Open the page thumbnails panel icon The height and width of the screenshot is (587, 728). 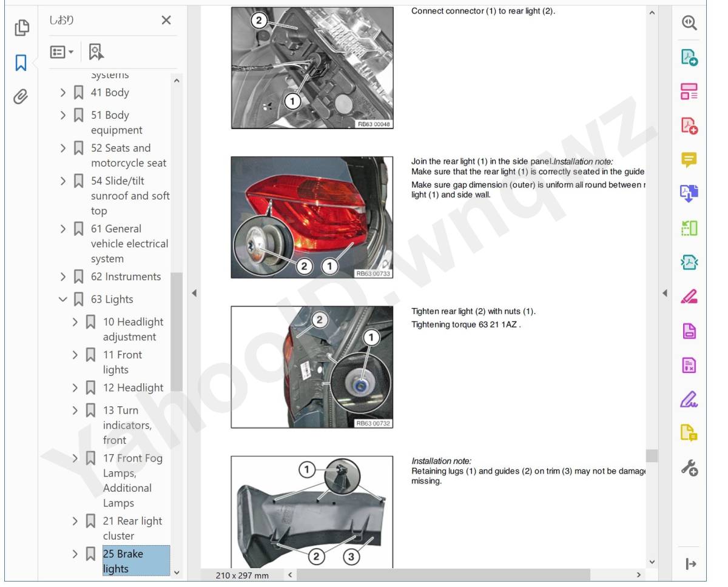point(21,27)
